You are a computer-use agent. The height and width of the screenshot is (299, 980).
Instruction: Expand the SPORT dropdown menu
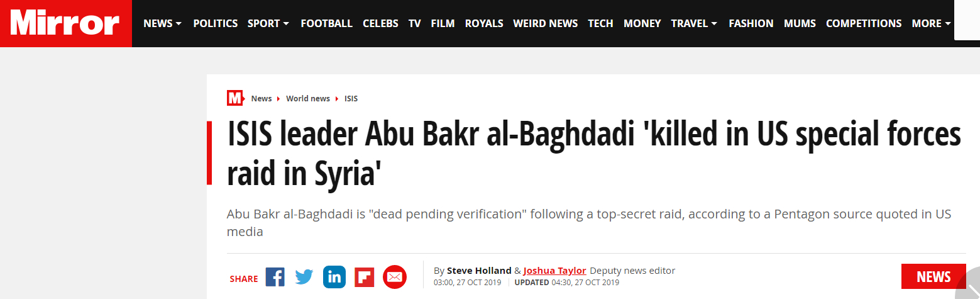268,23
